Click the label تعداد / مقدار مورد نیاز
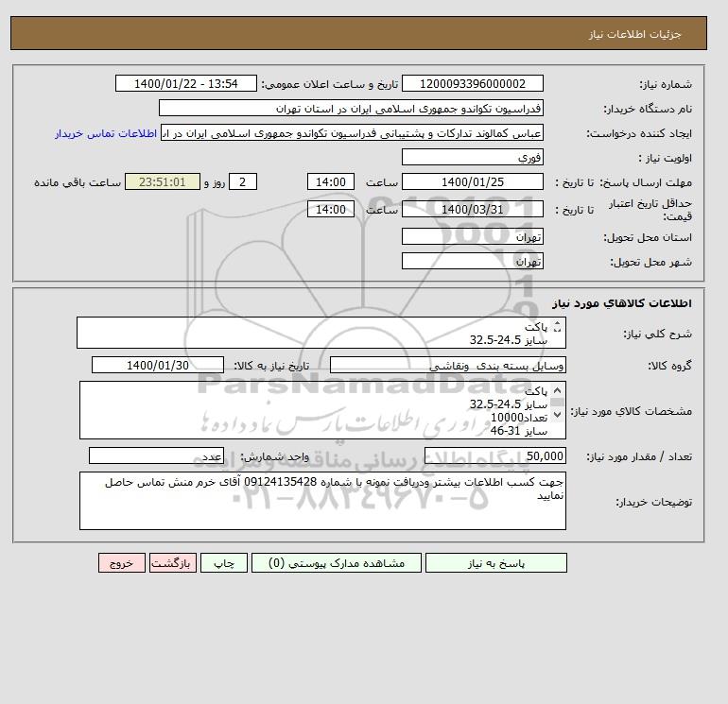728x704 pixels. pyautogui.click(x=639, y=457)
